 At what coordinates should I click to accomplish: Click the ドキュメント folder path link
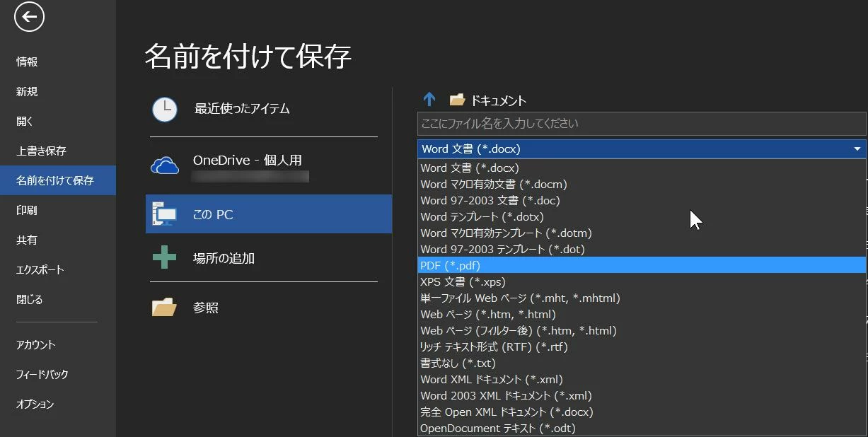click(x=499, y=100)
